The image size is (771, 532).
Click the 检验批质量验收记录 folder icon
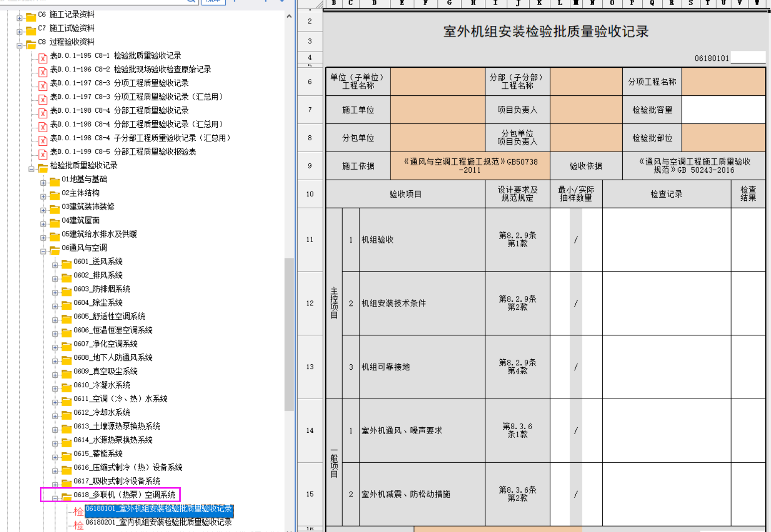click(x=43, y=168)
